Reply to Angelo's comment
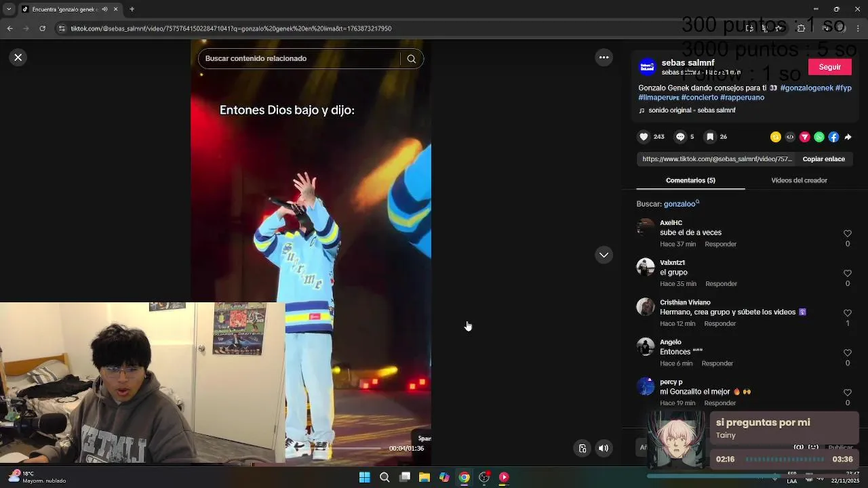Viewport: 868px width, 488px height. [x=717, y=363]
